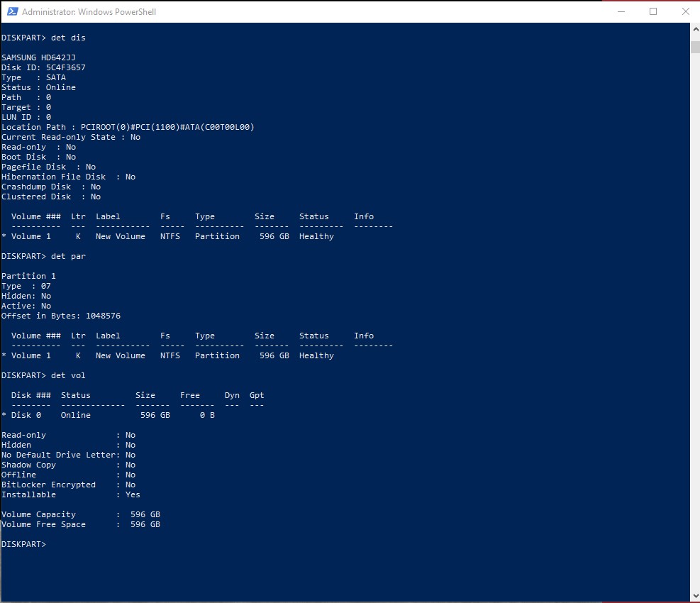Screen dimensions: 700x603
Task: Click the 'BitLocker Encrypted' line
Action: (68, 485)
